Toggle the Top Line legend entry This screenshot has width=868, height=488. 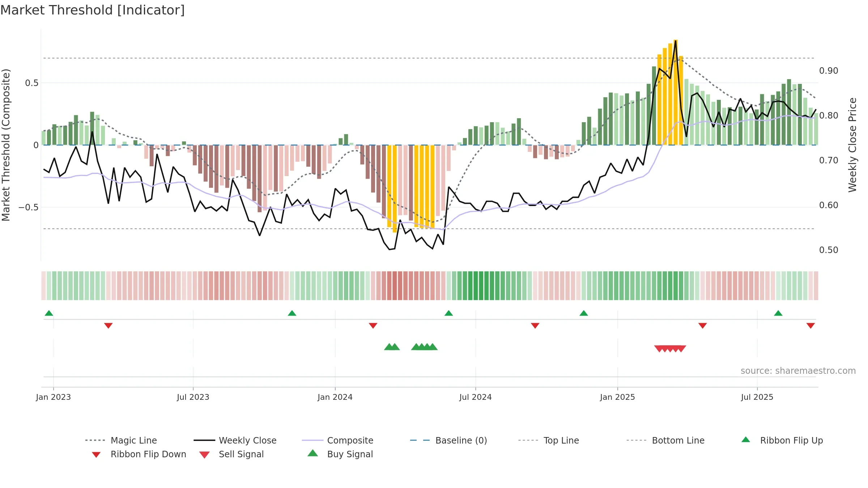(x=548, y=440)
